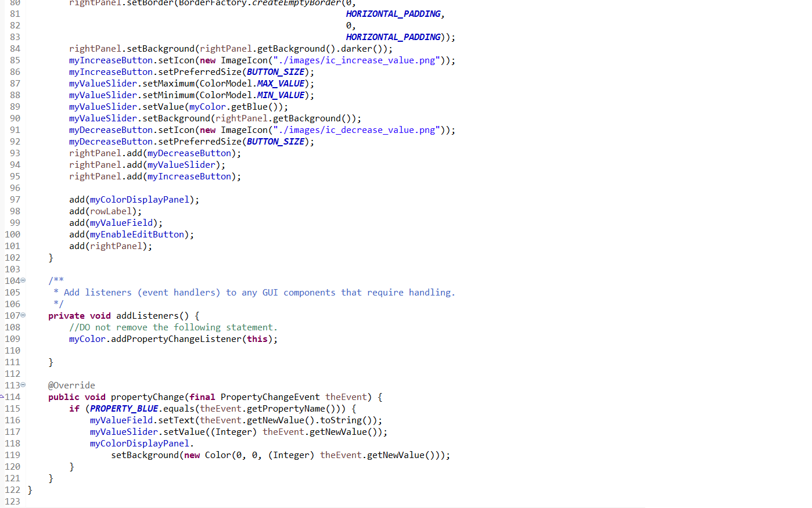Click the private keyword on line 107
812x508 pixels.
coord(66,316)
